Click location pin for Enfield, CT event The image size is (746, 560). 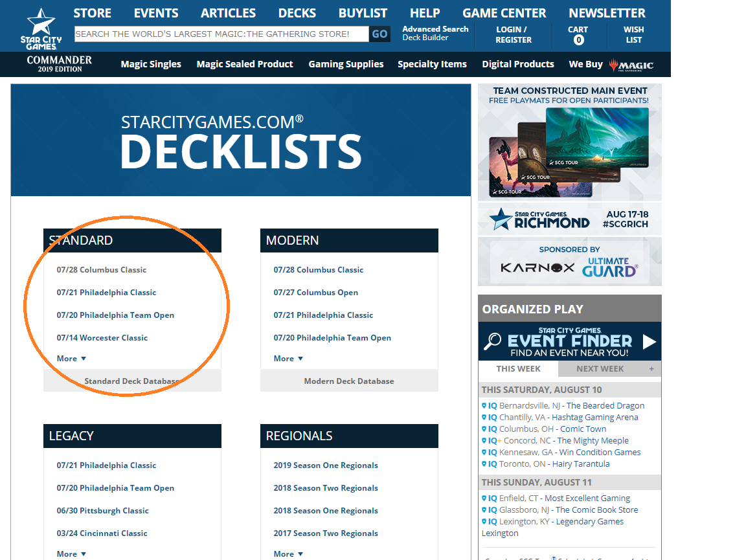tap(484, 498)
